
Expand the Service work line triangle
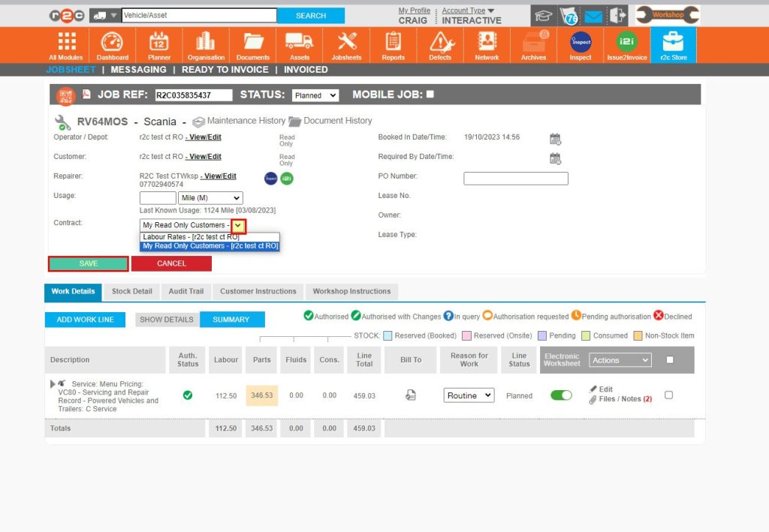tap(53, 384)
